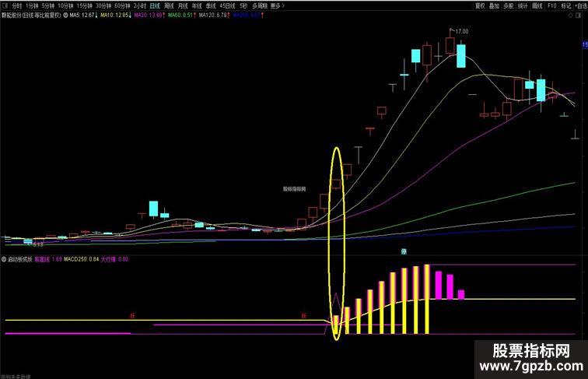Add stock via +自选 button
This screenshot has width=588, height=379.
[x=581, y=5]
